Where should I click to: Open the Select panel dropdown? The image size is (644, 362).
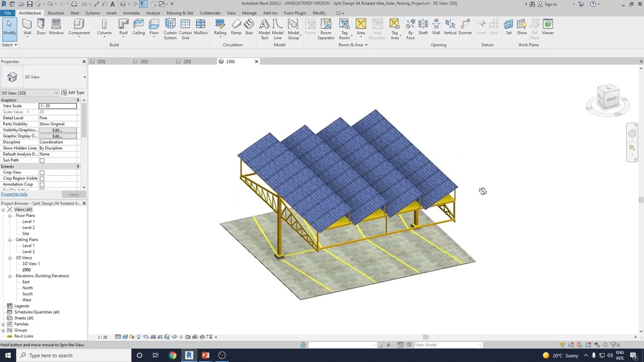tap(10, 45)
